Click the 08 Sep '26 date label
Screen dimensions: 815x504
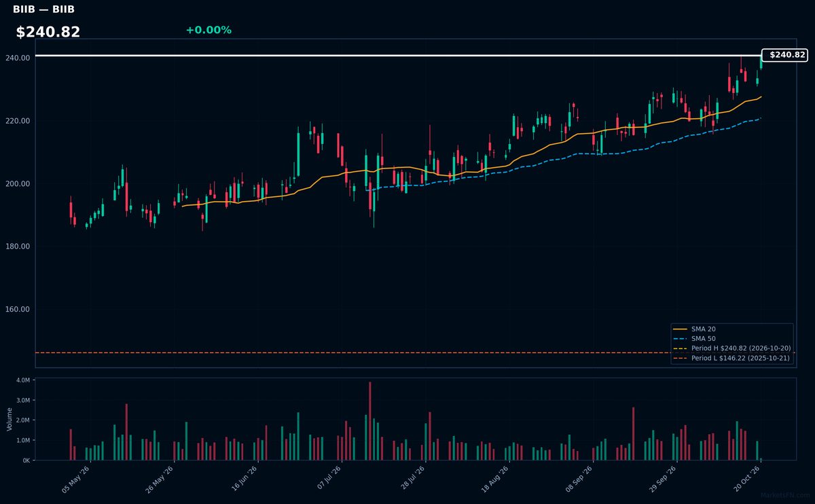click(x=579, y=479)
